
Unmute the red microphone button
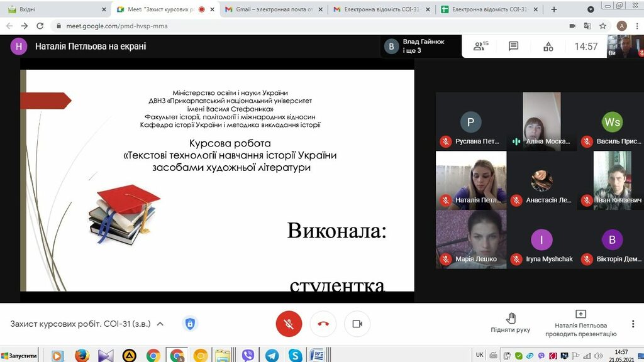coord(289,324)
